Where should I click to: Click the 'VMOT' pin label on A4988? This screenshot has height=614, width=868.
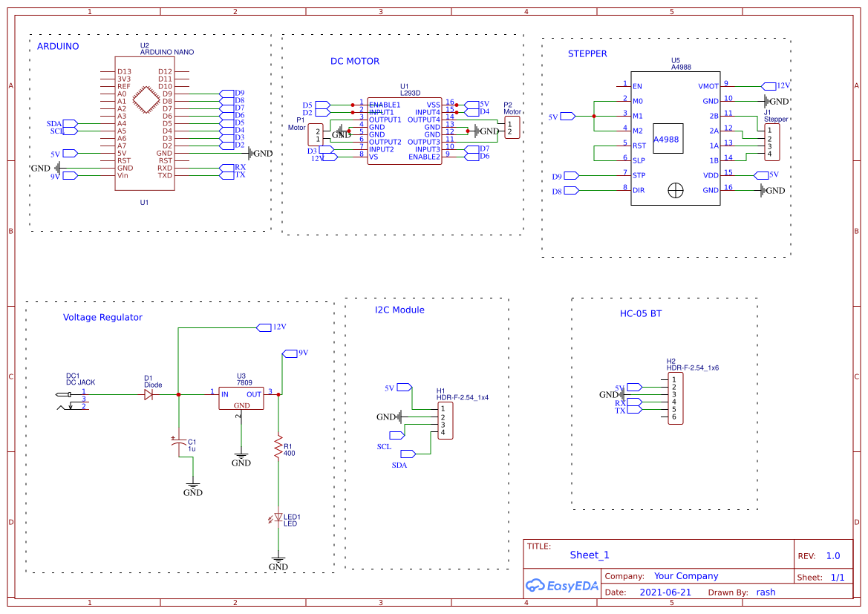coord(708,86)
